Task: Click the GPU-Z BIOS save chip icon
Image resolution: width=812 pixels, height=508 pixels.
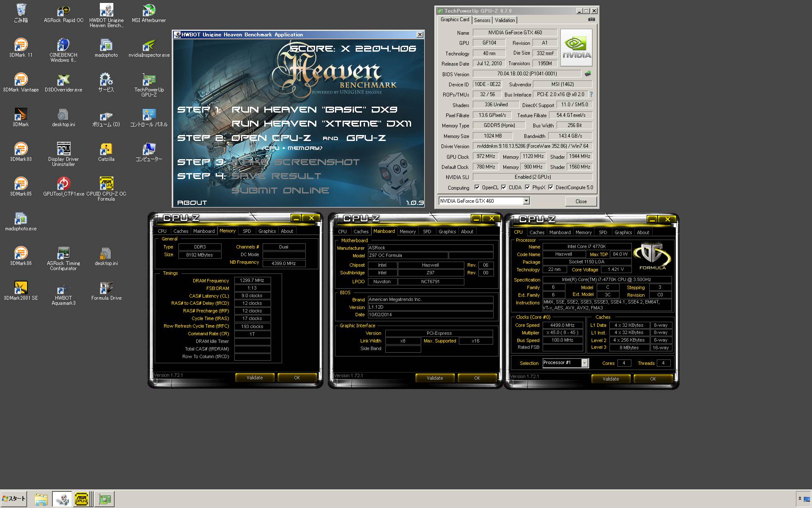Action: click(x=587, y=74)
